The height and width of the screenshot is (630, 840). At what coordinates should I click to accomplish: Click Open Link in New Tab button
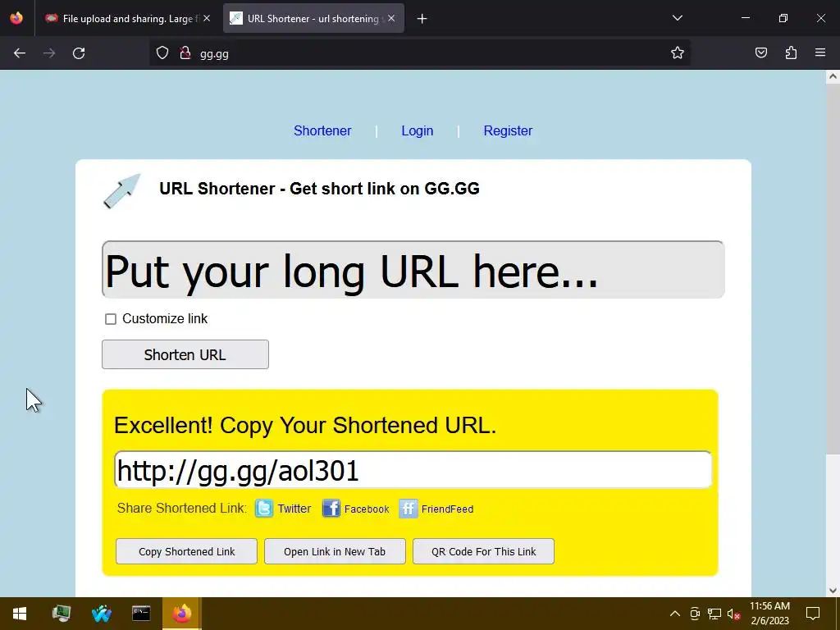point(335,551)
